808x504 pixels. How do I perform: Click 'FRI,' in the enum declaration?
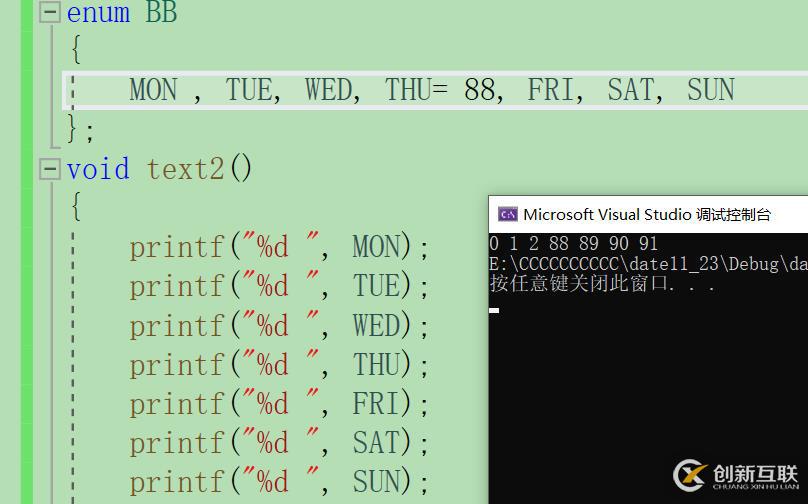[x=556, y=90]
